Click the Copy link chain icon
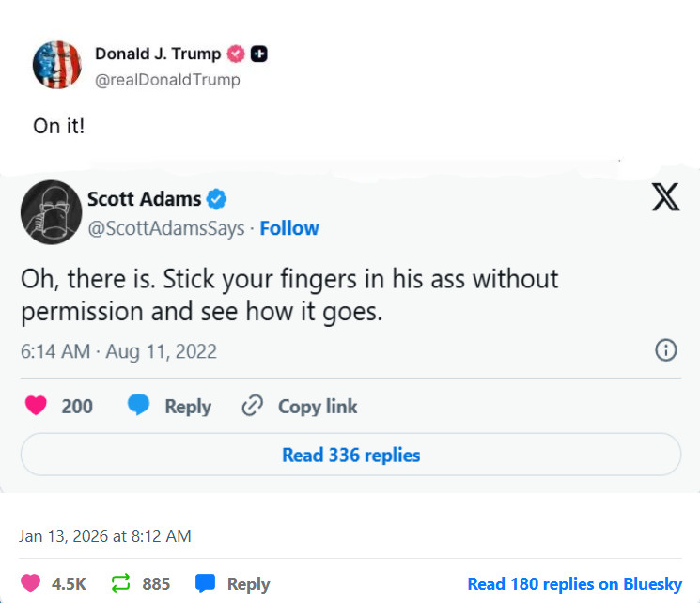 pos(252,406)
